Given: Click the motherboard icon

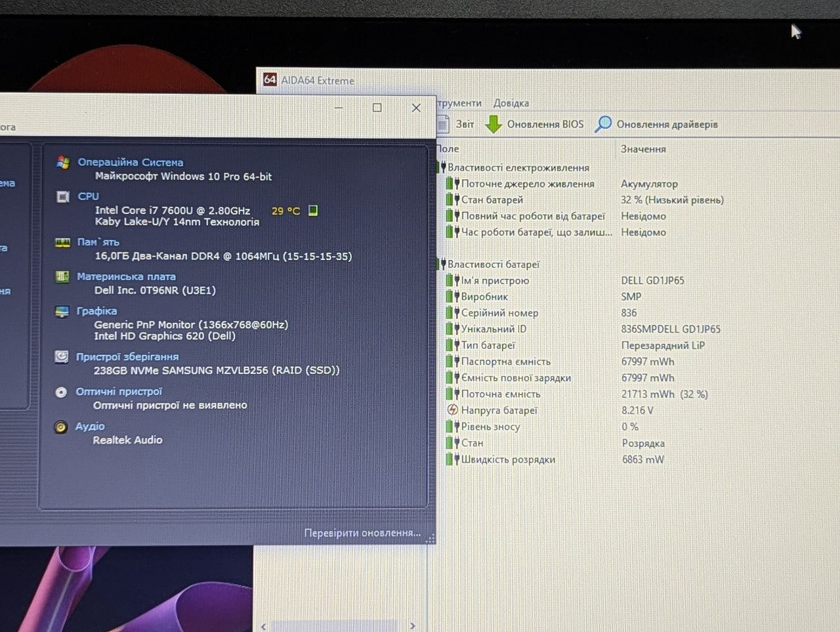Looking at the screenshot, I should coord(62,277).
